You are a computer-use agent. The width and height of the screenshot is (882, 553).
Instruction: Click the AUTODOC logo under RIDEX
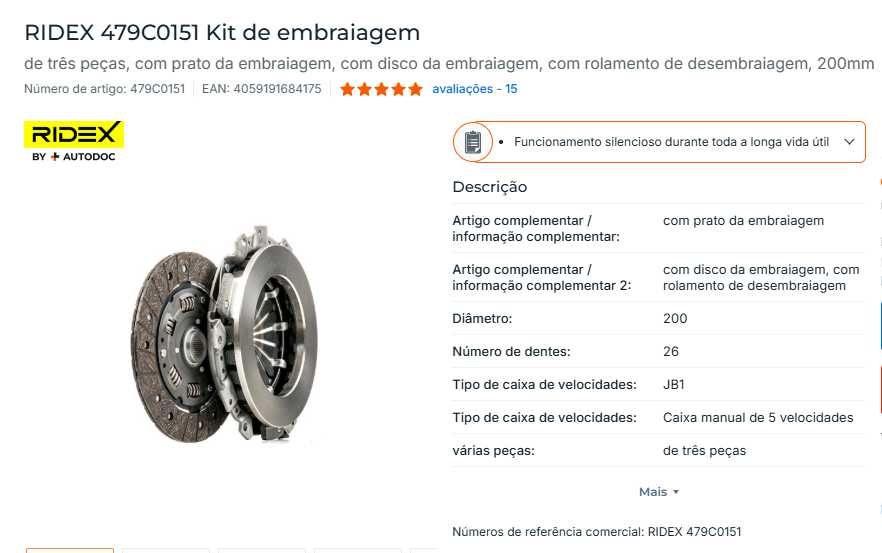[74, 156]
